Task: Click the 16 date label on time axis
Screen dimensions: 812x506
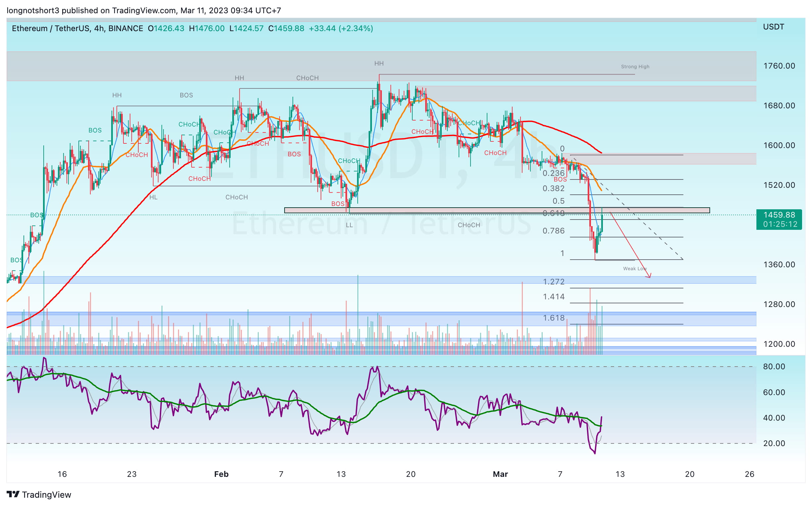Action: (62, 474)
